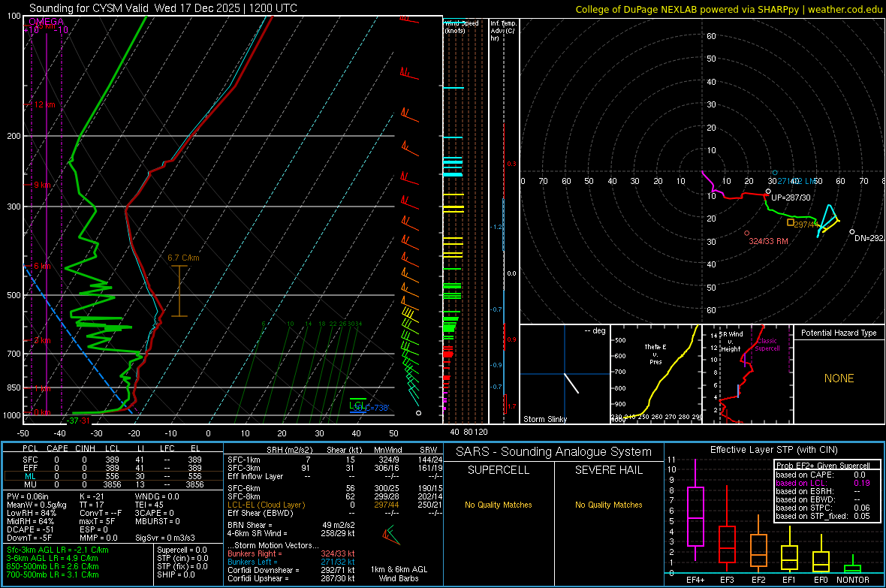The width and height of the screenshot is (886, 588).
Task: Select the magenta "Classic Supercell" label
Action: 767,345
